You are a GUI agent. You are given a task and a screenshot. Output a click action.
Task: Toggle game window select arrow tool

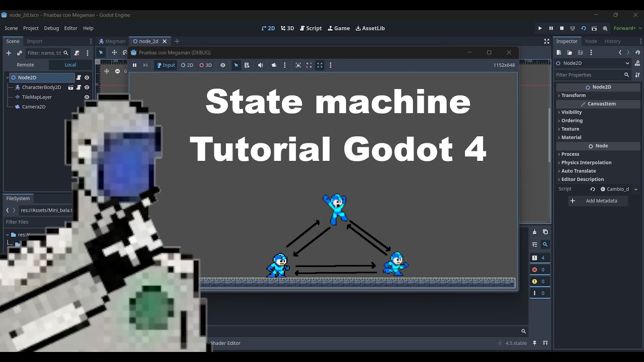[236, 65]
